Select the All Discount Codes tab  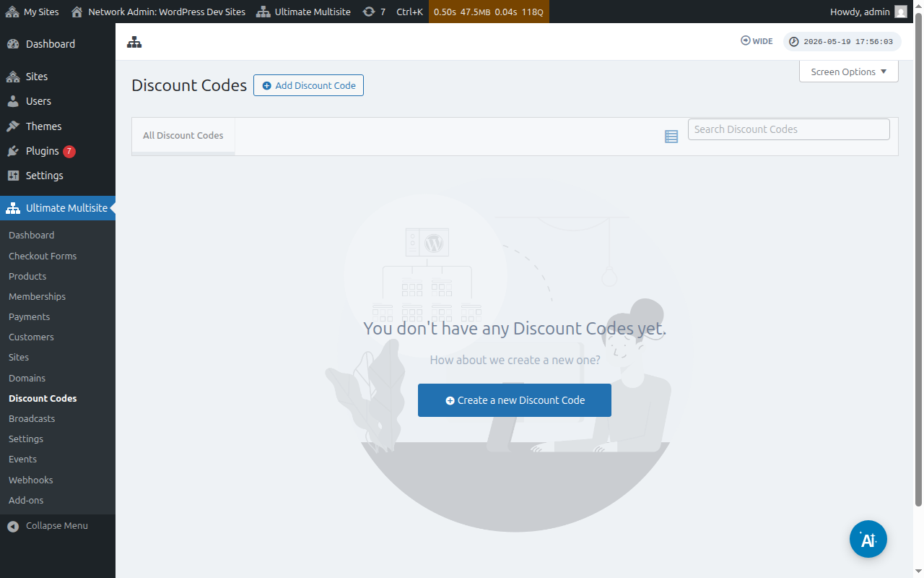coord(183,136)
